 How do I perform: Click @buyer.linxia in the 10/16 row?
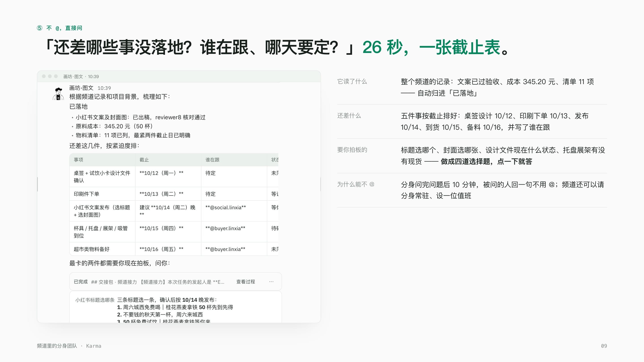225,249
